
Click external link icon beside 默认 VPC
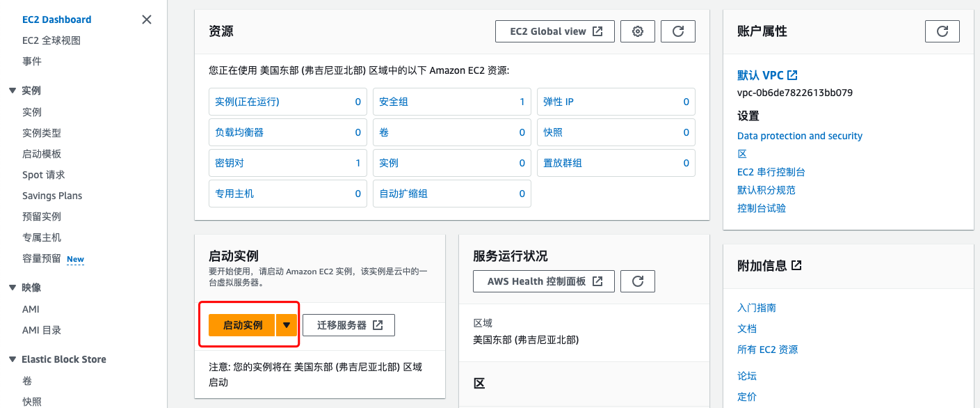coord(792,75)
